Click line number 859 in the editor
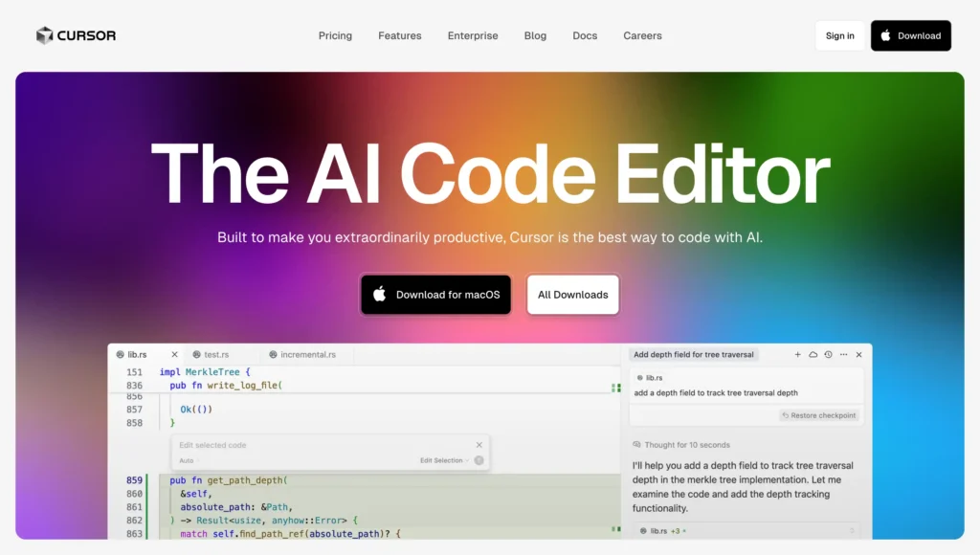Viewport: 980px width, 555px height. [x=134, y=480]
